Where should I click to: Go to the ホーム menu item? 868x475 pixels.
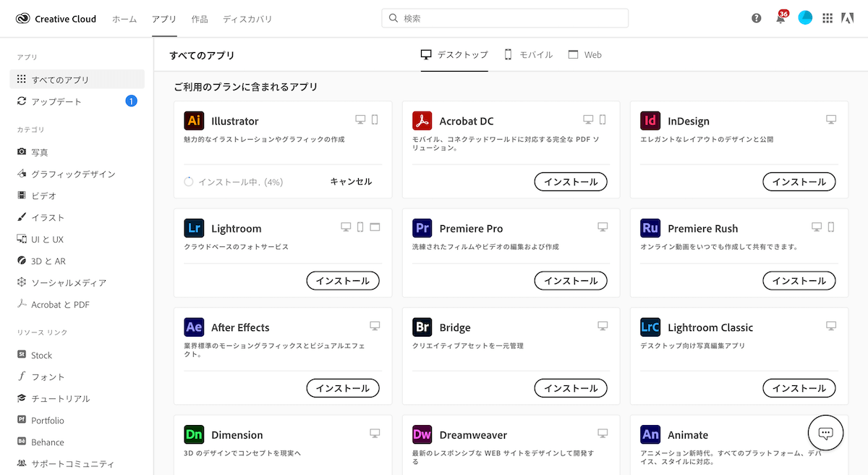[x=124, y=20]
